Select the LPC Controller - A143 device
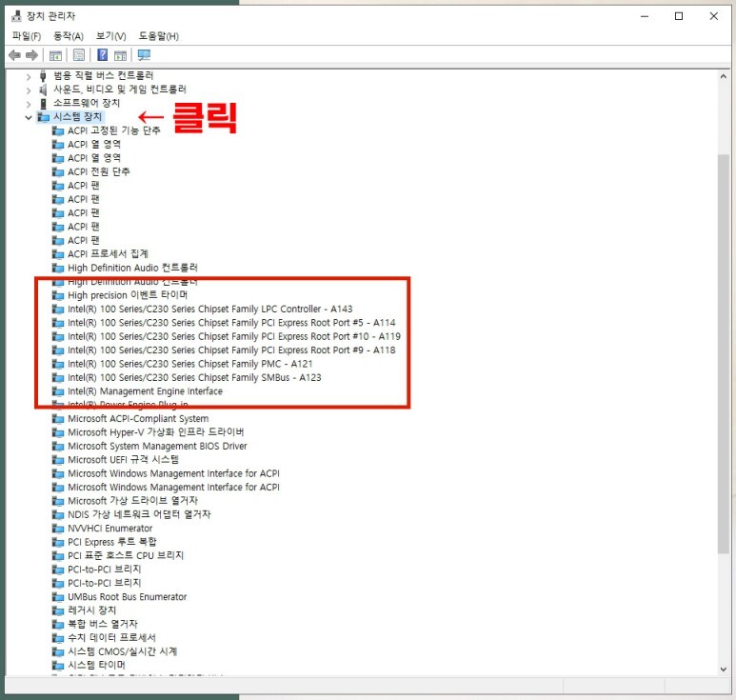The height and width of the screenshot is (700, 736). [209, 309]
